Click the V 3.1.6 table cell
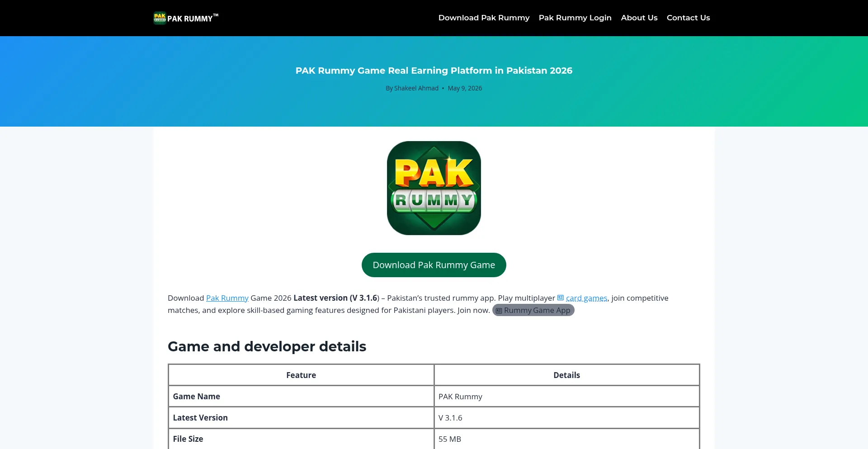The width and height of the screenshot is (868, 449). tap(567, 417)
